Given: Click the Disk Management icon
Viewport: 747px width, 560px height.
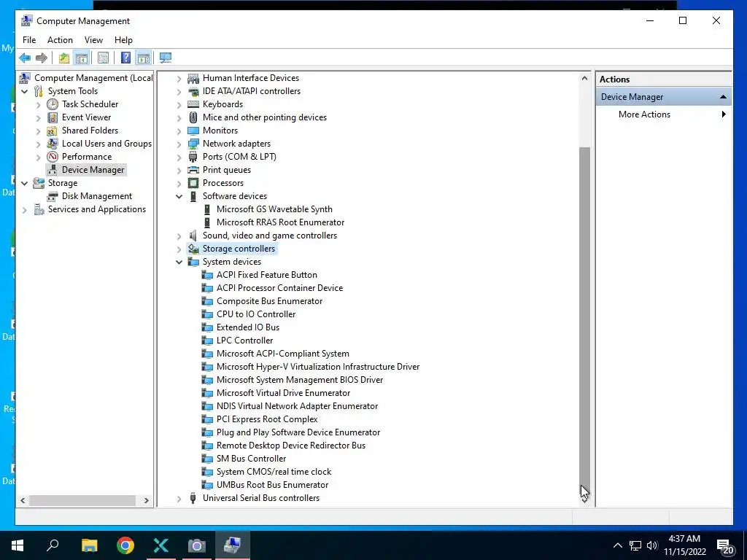Looking at the screenshot, I should [53, 196].
